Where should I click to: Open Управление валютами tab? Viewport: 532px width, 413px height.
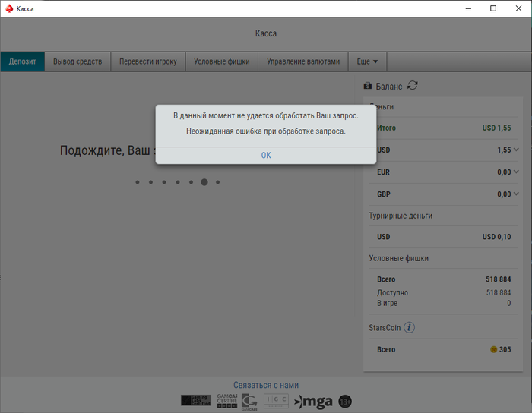pos(303,61)
